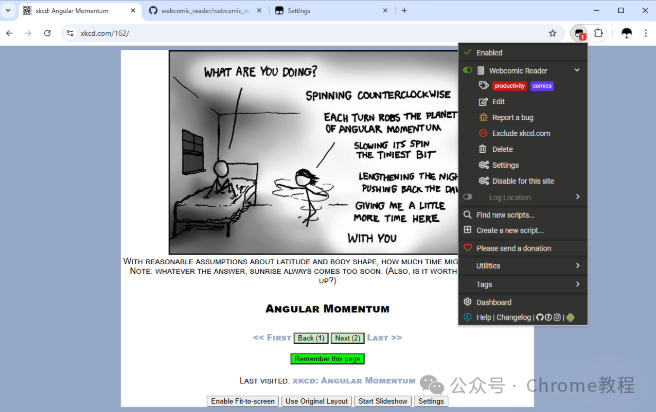Expand the Log Location submenu arrow
Viewport: 656px width, 412px height.
[577, 197]
